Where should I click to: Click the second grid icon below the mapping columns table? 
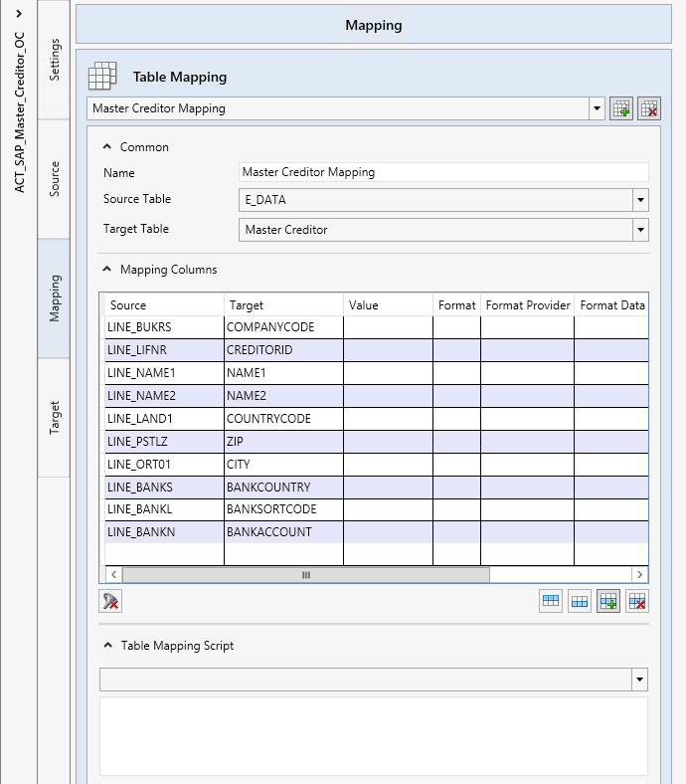pos(580,601)
